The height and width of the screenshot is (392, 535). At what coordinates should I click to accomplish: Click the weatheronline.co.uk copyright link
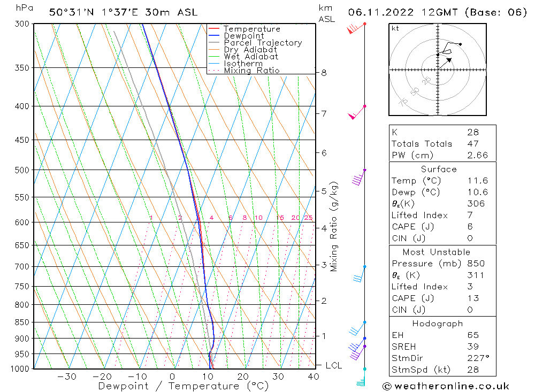[x=446, y=386]
